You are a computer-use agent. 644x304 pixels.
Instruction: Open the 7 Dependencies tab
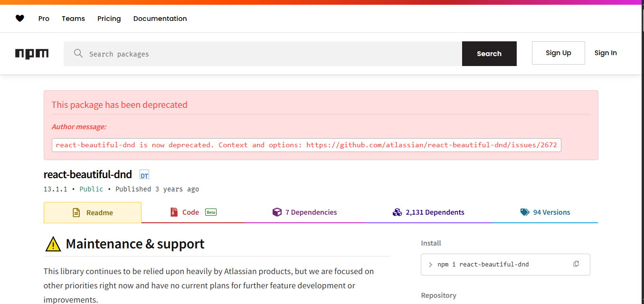point(304,212)
